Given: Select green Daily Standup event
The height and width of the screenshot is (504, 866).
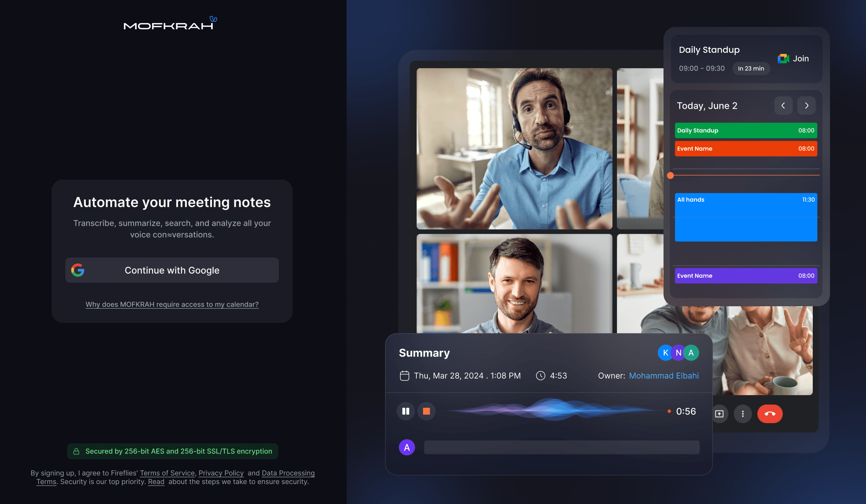Looking at the screenshot, I should [746, 131].
